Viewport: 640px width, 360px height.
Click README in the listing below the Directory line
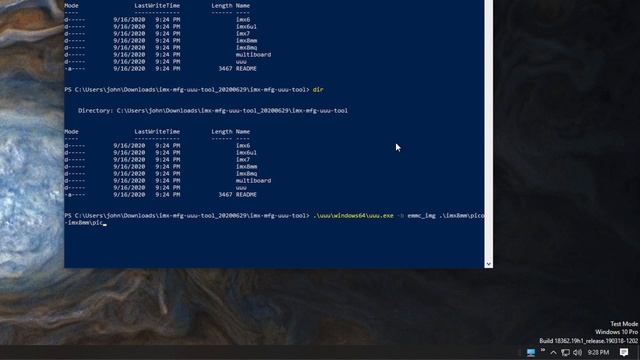pos(246,195)
